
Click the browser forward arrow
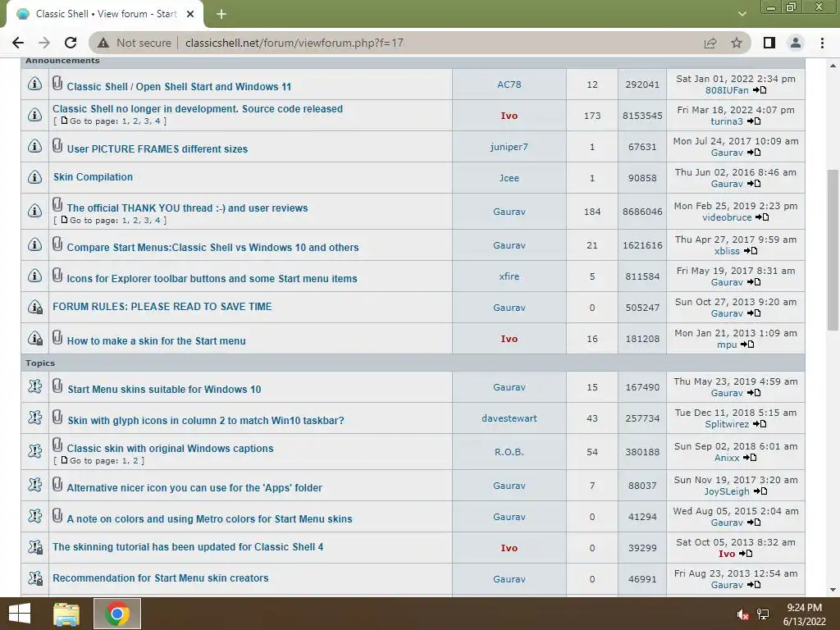tap(44, 43)
